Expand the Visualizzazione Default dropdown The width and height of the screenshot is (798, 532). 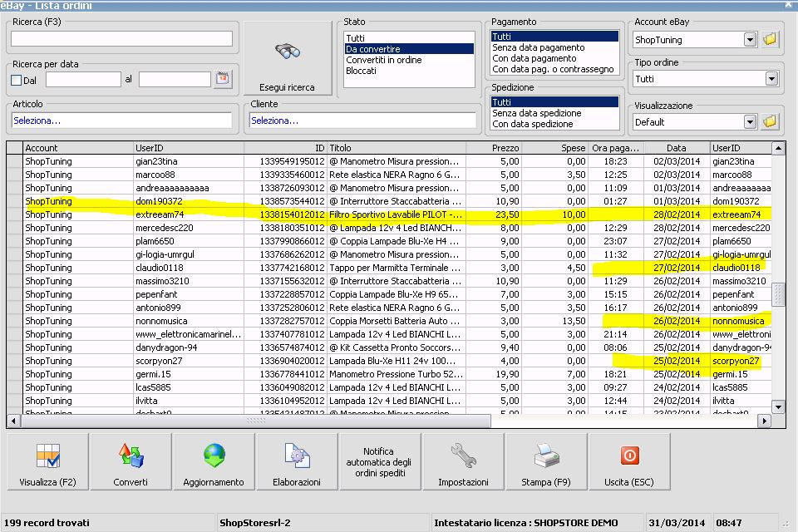click(749, 122)
